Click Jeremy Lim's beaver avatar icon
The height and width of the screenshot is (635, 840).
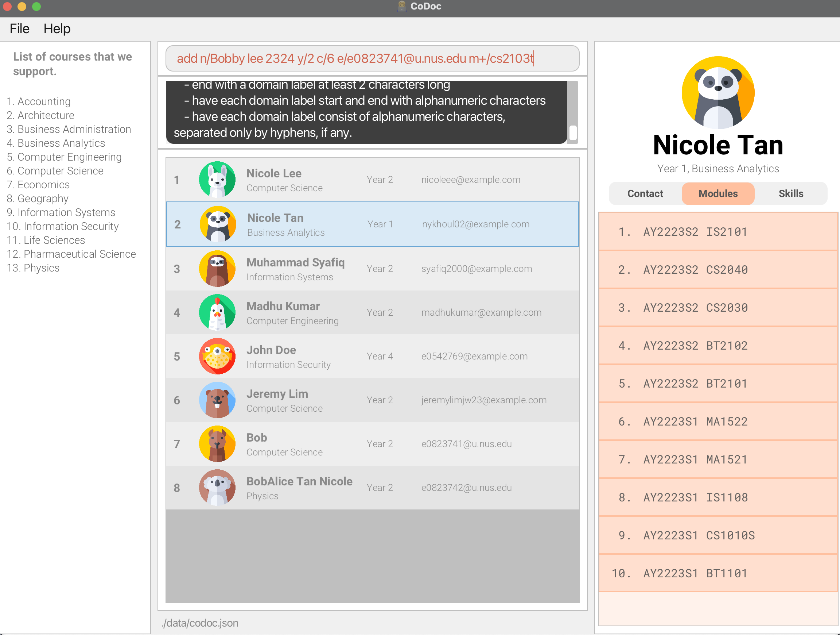(217, 400)
